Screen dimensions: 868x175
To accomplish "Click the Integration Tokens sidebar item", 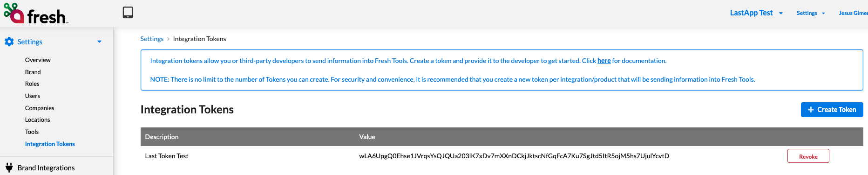I will [50, 144].
